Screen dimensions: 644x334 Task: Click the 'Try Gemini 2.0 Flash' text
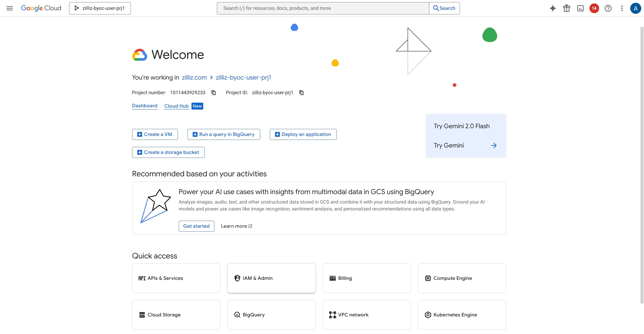tap(462, 126)
